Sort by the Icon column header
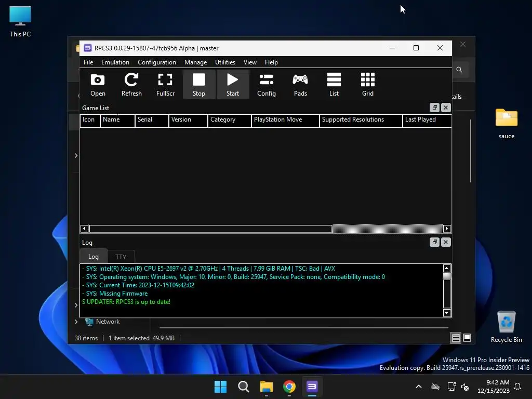Screen dimensions: 532x399 tap(90, 121)
